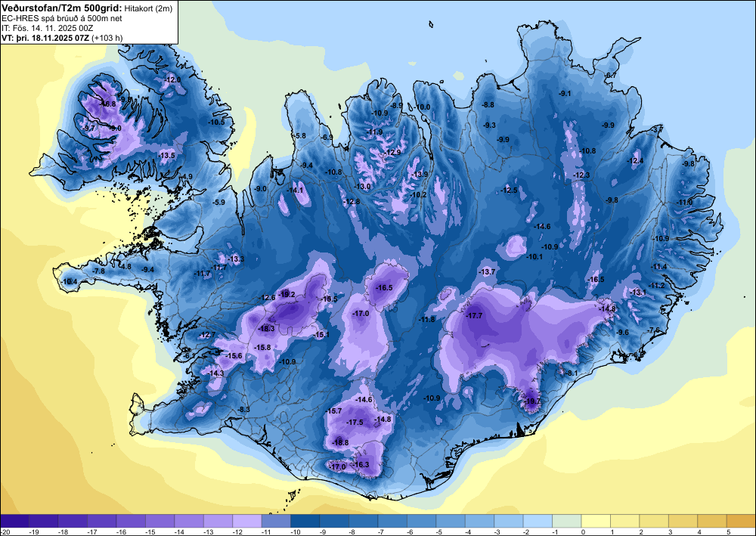Select the -12.3 temperature value
The height and width of the screenshot is (536, 756).
pyautogui.click(x=581, y=175)
